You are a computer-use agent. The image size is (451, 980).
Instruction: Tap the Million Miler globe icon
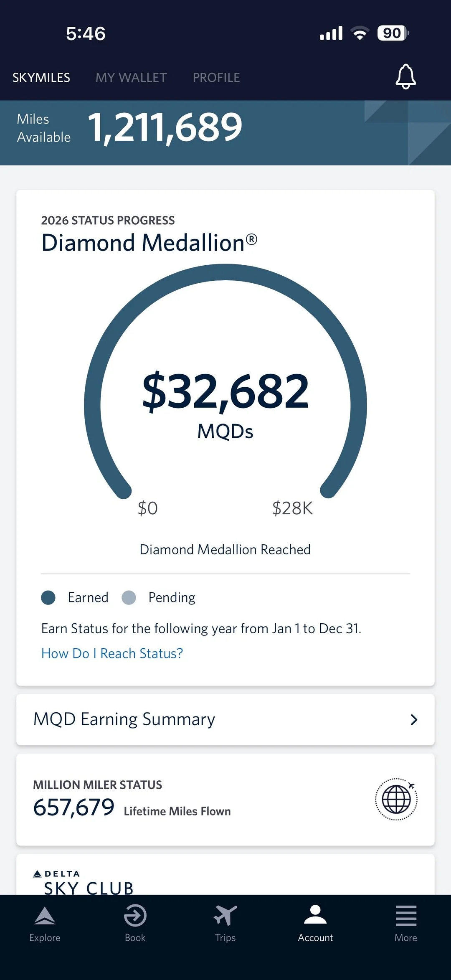tap(396, 799)
